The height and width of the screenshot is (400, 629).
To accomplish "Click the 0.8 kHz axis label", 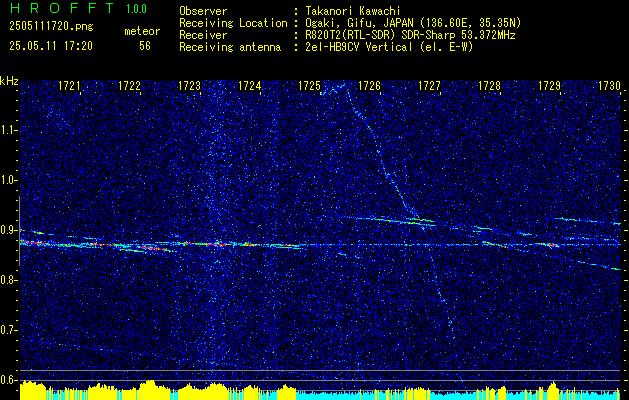I will (x=8, y=280).
